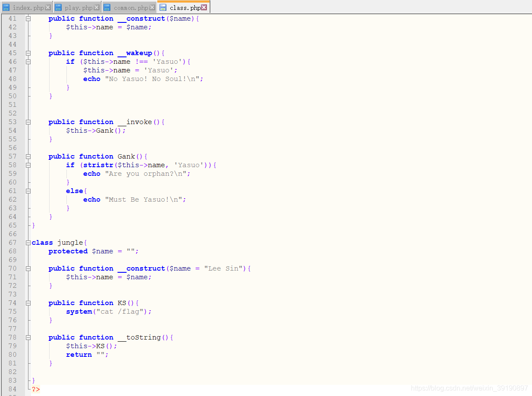This screenshot has width=532, height=396.
Task: Click the return "" statement on line 80
Action: click(87, 355)
